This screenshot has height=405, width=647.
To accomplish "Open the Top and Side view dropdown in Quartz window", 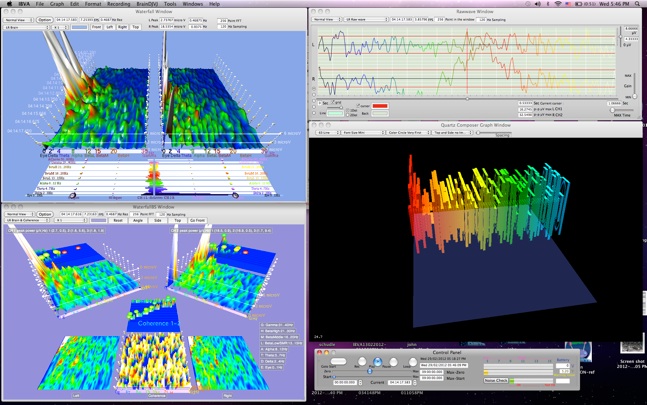I will (453, 133).
